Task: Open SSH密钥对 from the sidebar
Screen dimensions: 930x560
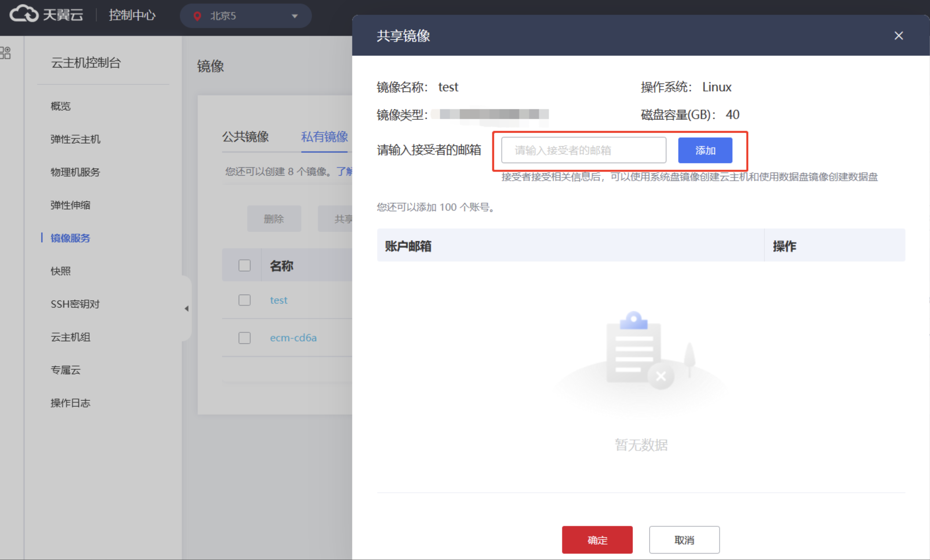Action: pos(75,304)
